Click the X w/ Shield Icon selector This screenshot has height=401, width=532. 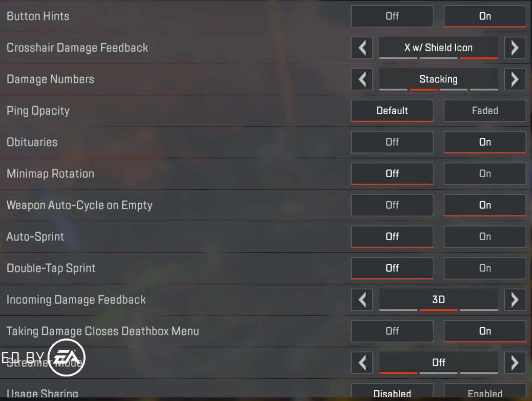point(438,48)
